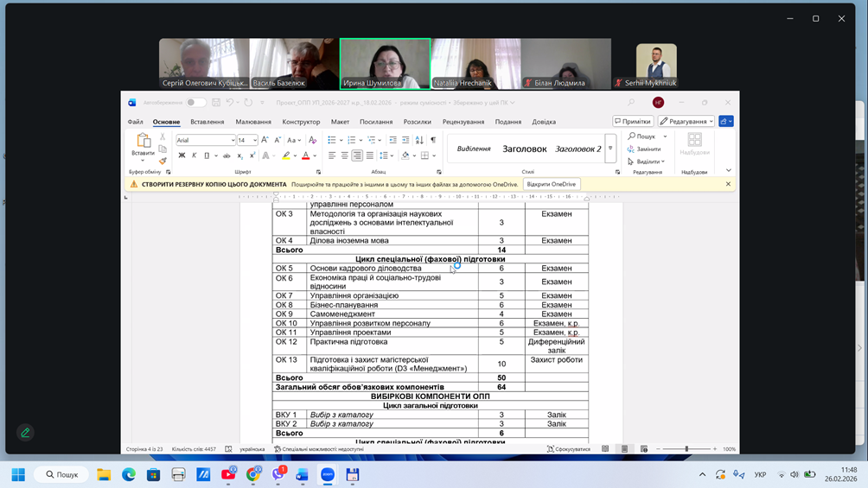Viewport: 868px width, 488px height.
Task: Expand the font size dropdown
Action: click(254, 140)
